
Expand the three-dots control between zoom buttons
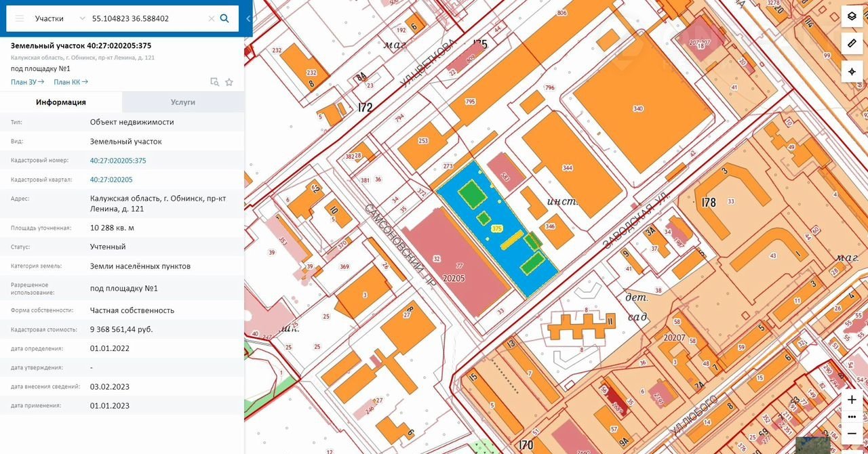click(852, 417)
